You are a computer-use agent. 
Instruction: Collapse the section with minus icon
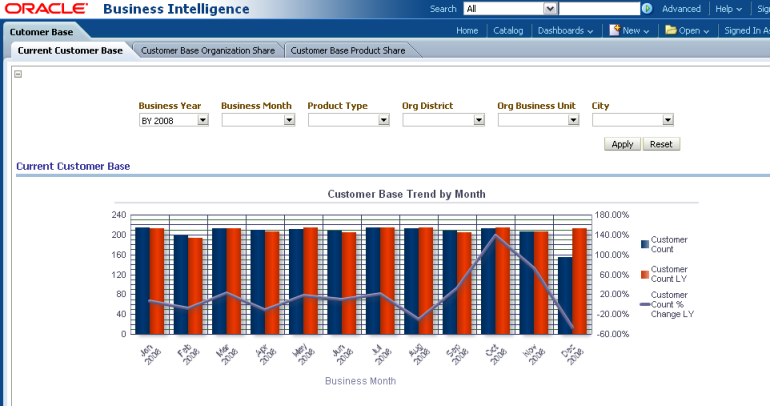[18, 74]
